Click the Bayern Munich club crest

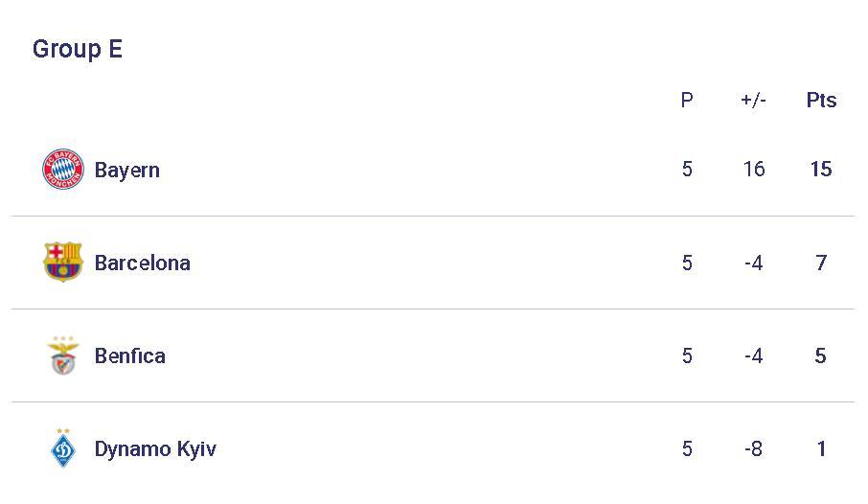[63, 169]
